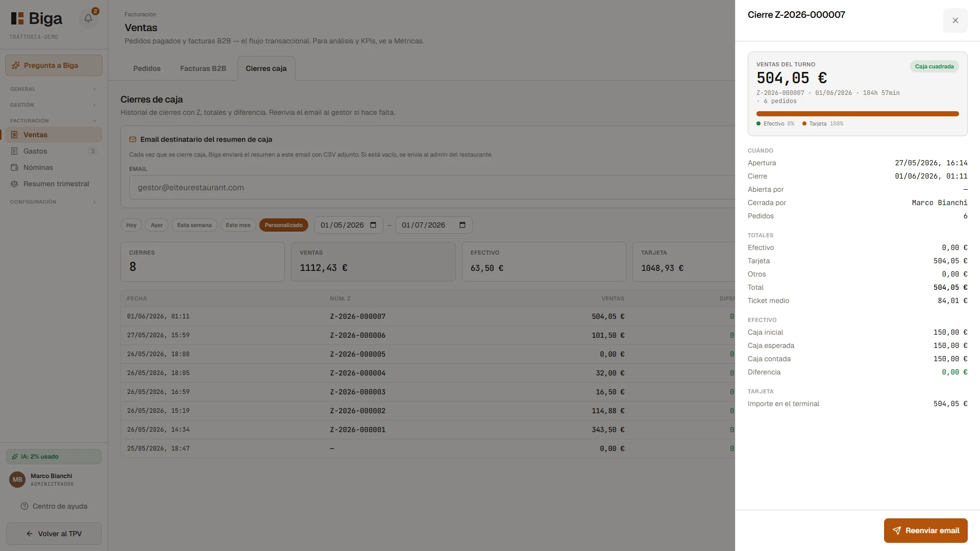Click the orange Tarjeta legend dot
The image size is (980, 551).
(804, 123)
